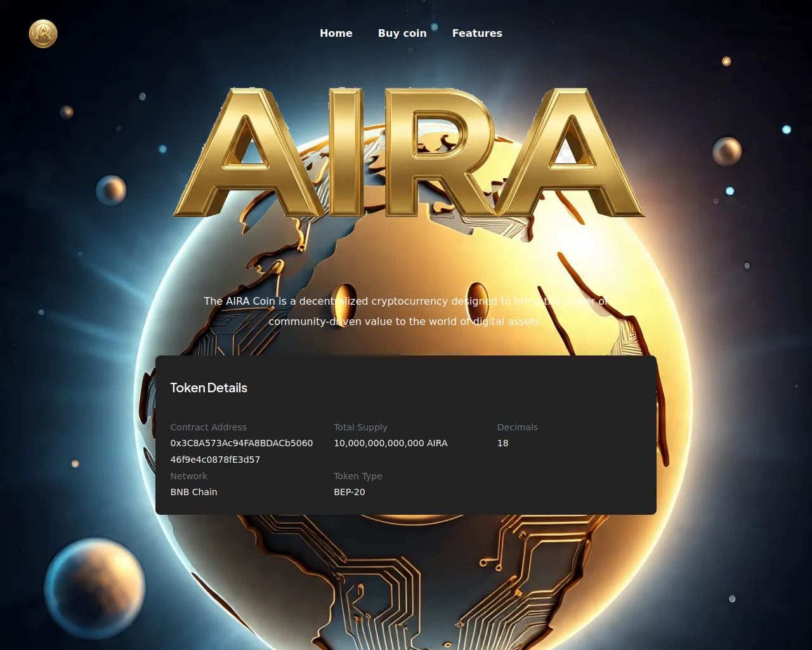The height and width of the screenshot is (650, 812).
Task: Click the large golden AIRA title
Action: pyautogui.click(x=409, y=153)
